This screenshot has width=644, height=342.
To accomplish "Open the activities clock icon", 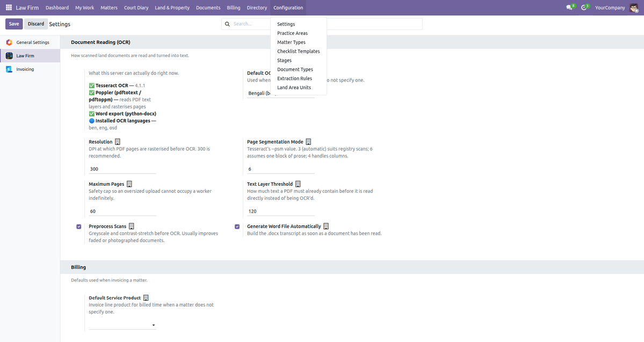I will click(584, 8).
